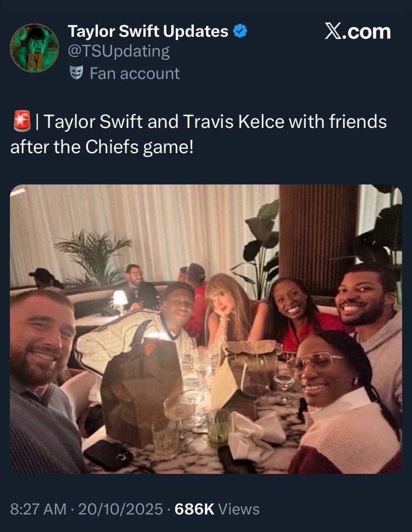Click the green drinking glass in photo
The height and width of the screenshot is (532, 412).
(218, 427)
